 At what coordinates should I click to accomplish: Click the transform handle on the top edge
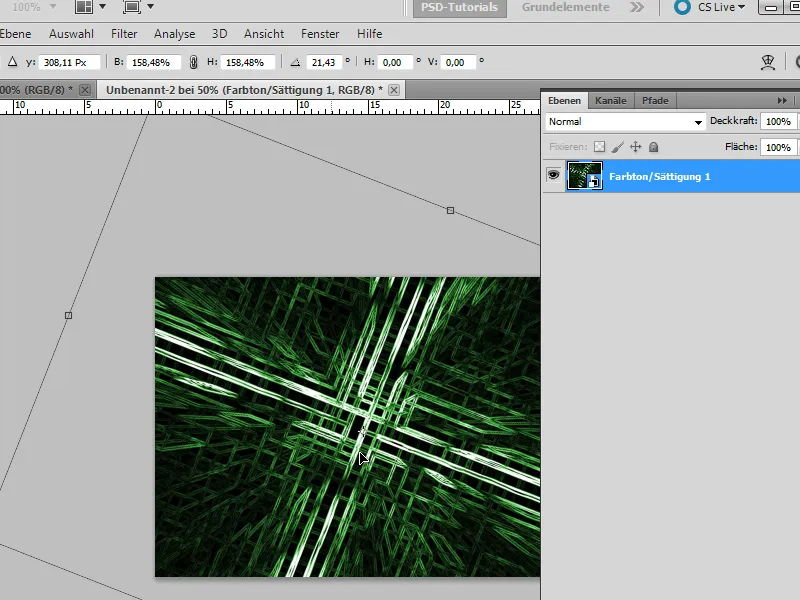(451, 210)
